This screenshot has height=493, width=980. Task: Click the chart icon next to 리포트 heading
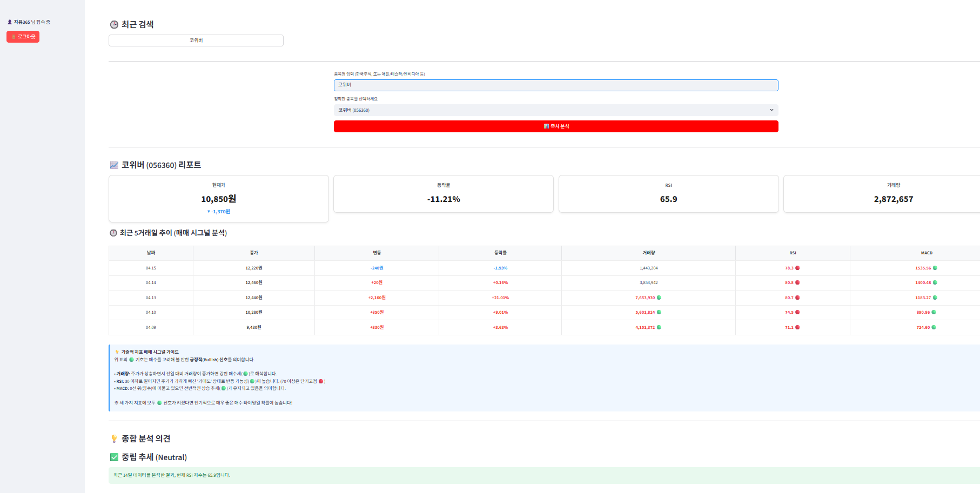[114, 165]
